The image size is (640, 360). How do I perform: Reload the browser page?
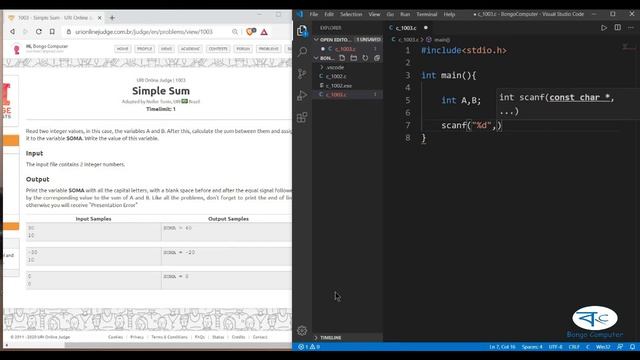[x=39, y=31]
